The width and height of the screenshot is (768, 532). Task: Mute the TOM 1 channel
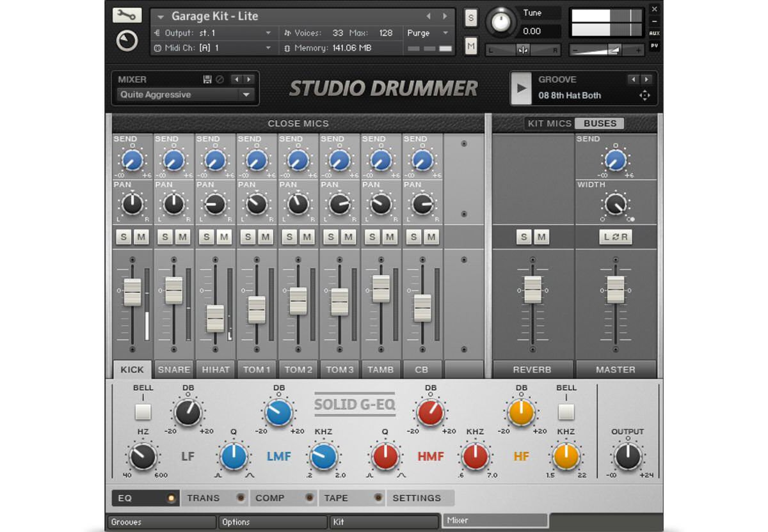[266, 237]
